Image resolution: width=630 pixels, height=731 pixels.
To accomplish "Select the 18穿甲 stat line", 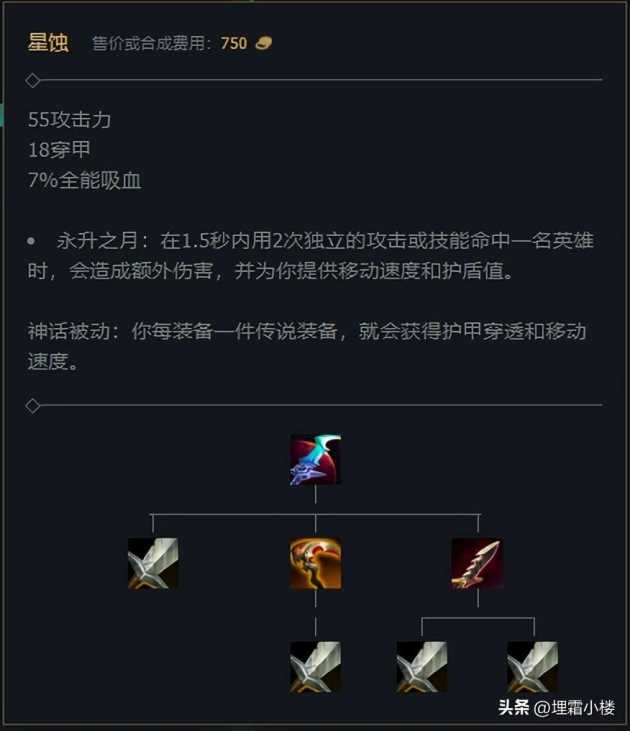I will (x=59, y=150).
